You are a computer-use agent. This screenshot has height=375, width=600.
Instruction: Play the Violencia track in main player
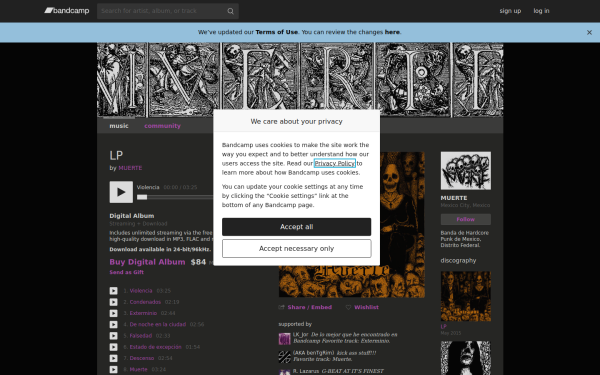[121, 192]
